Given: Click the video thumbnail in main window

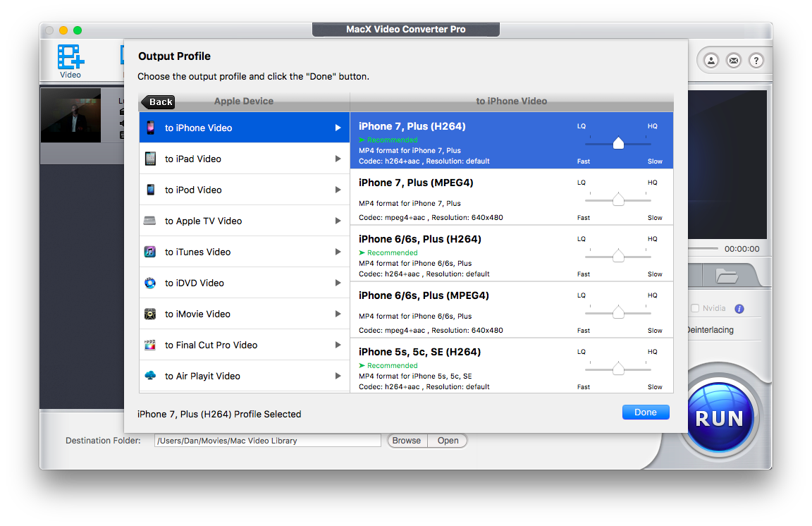Looking at the screenshot, I should [71, 116].
